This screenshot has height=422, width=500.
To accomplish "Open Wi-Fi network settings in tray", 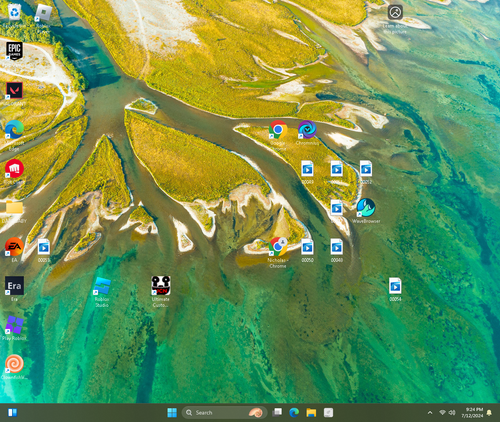I will (442, 413).
